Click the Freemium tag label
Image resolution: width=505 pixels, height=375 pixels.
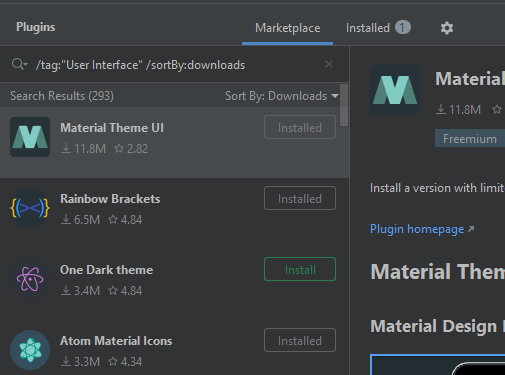[x=470, y=139]
